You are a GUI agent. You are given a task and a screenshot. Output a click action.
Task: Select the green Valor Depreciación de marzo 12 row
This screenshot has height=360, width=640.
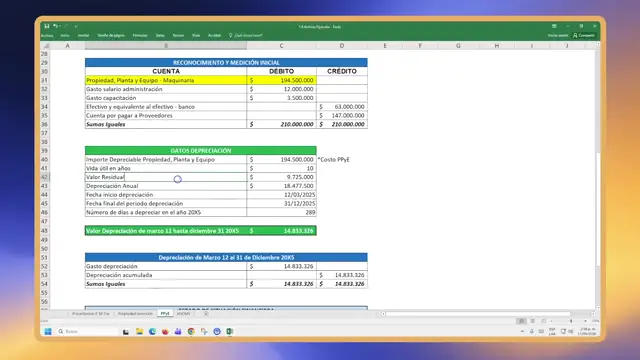[x=200, y=231]
